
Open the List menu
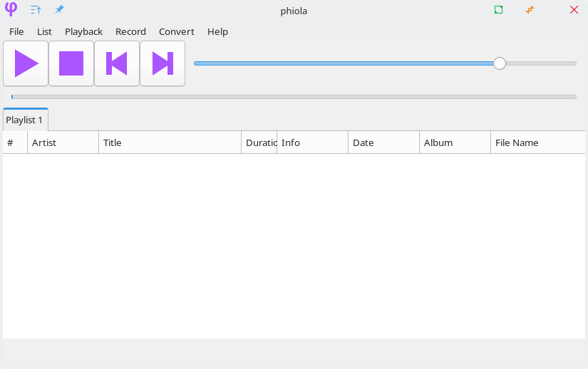(x=44, y=32)
